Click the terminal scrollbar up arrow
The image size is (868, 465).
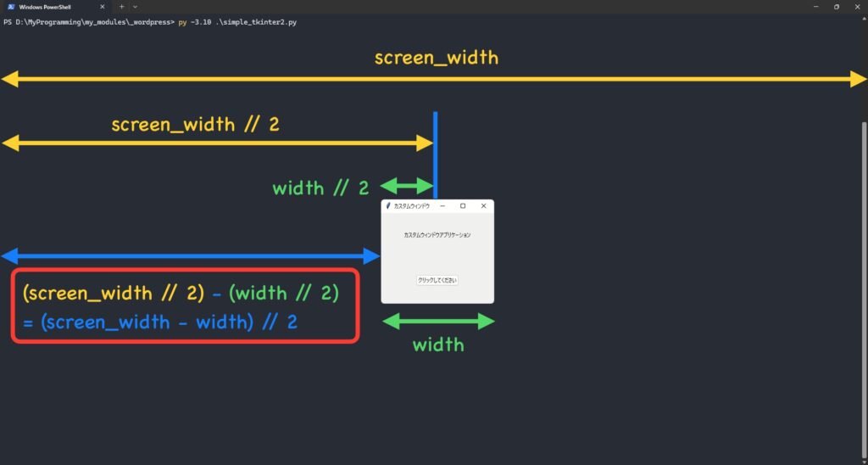click(864, 18)
